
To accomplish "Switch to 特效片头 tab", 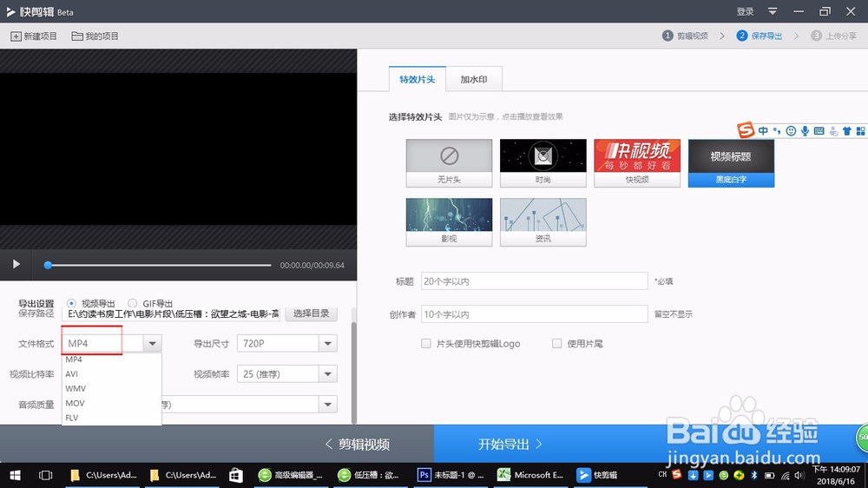I will point(418,79).
